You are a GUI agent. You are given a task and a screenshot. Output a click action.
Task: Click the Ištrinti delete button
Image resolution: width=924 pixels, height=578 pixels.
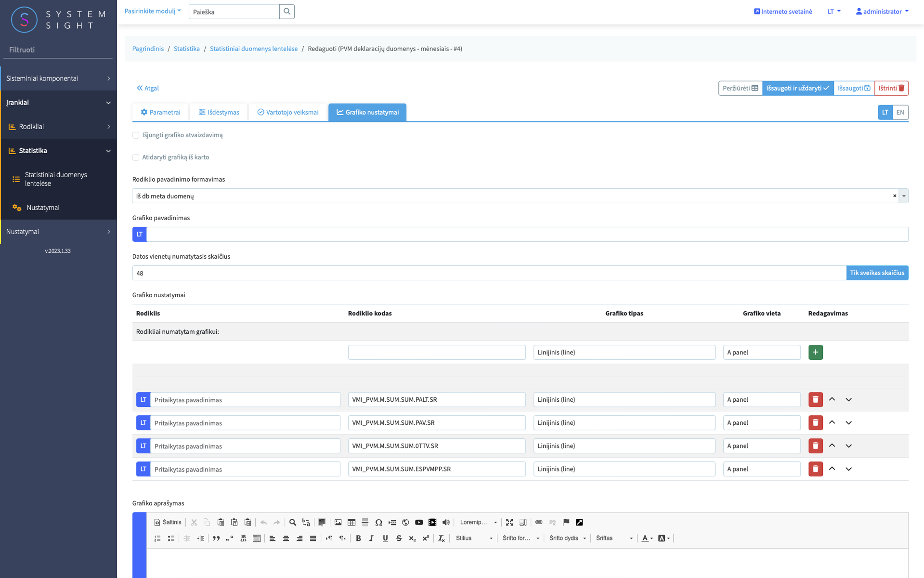click(x=891, y=88)
